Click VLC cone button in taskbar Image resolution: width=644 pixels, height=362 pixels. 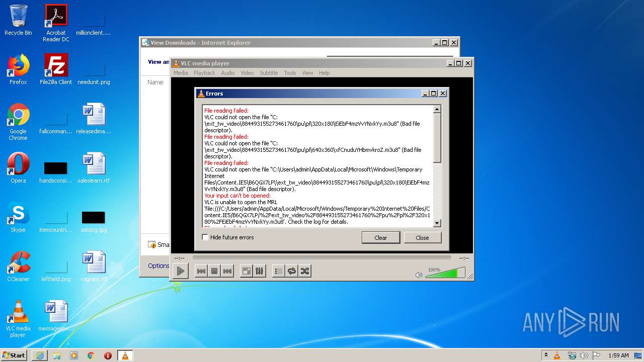(125, 355)
